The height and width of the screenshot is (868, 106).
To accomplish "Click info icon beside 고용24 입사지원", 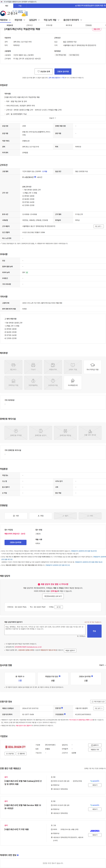I will point(92,676).
